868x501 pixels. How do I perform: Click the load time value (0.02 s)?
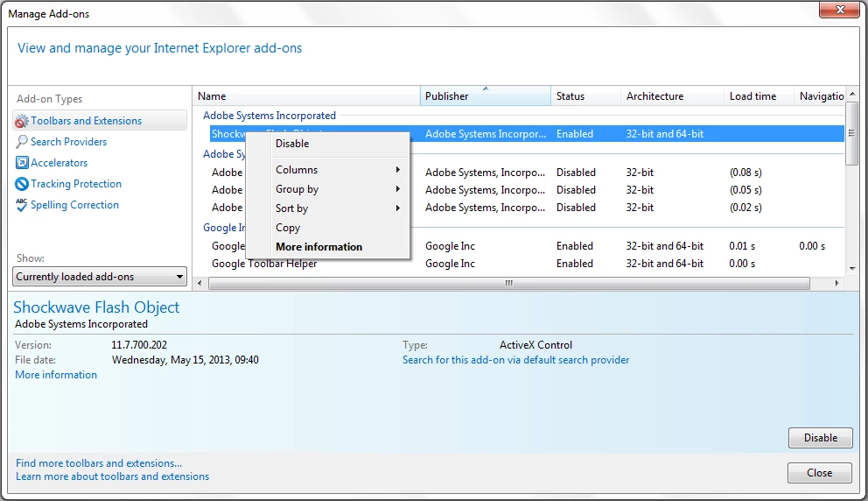point(745,208)
